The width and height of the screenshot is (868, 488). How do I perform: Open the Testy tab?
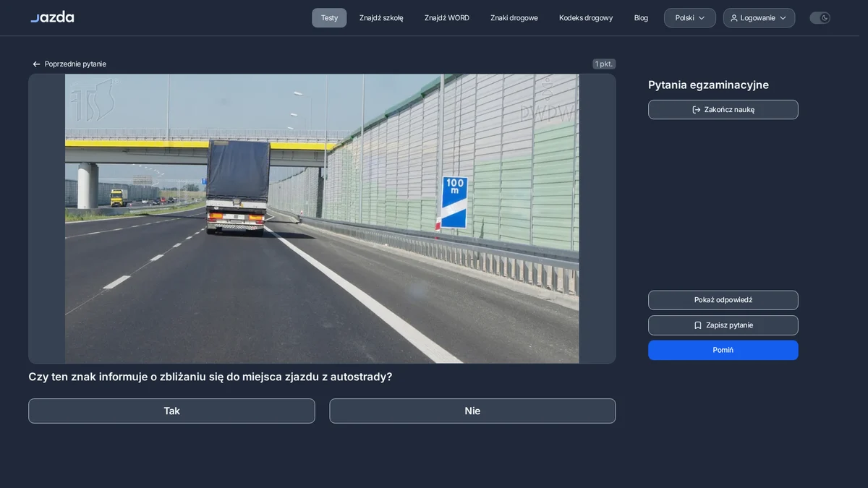(329, 18)
